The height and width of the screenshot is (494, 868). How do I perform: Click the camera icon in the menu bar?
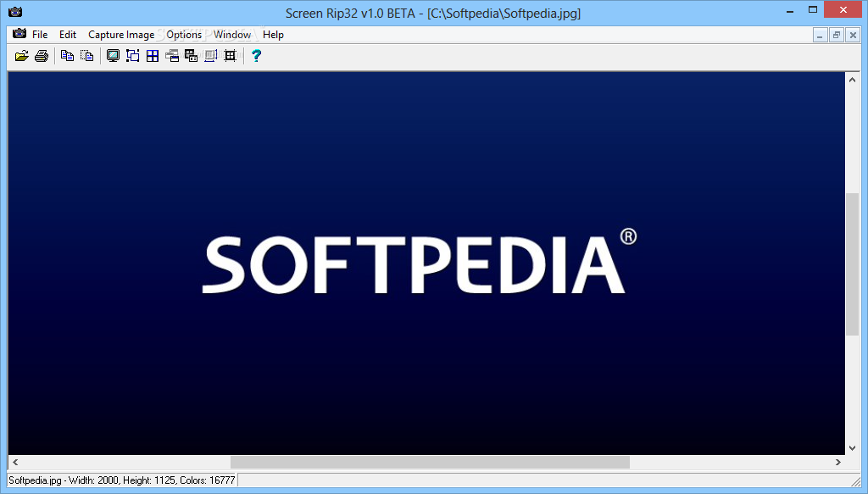(x=19, y=34)
